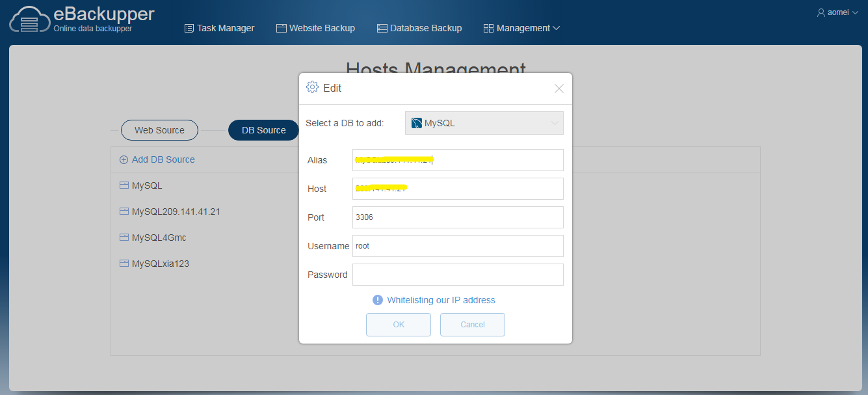The height and width of the screenshot is (395, 868).
Task: Click the Task Manager list icon
Action: (x=189, y=29)
